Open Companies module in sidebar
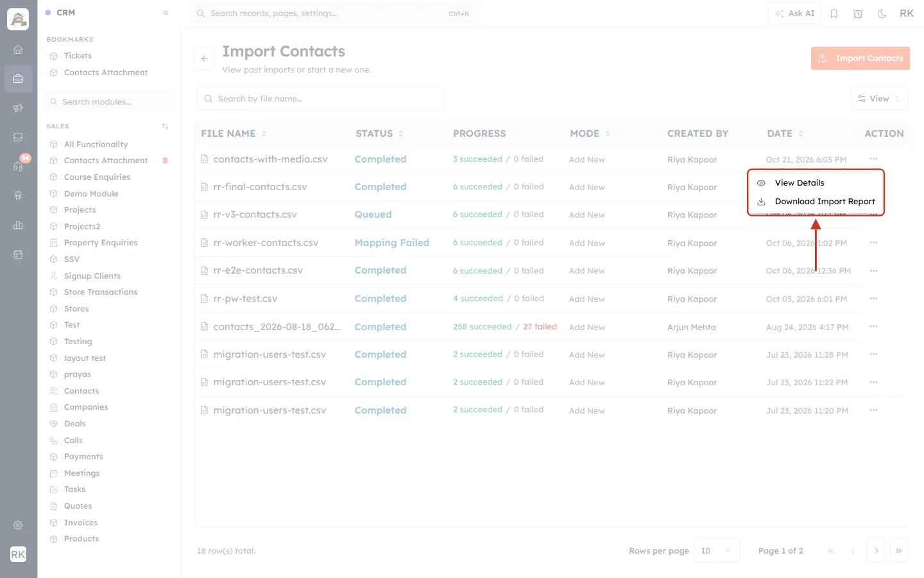This screenshot has height=578, width=924. [x=86, y=407]
